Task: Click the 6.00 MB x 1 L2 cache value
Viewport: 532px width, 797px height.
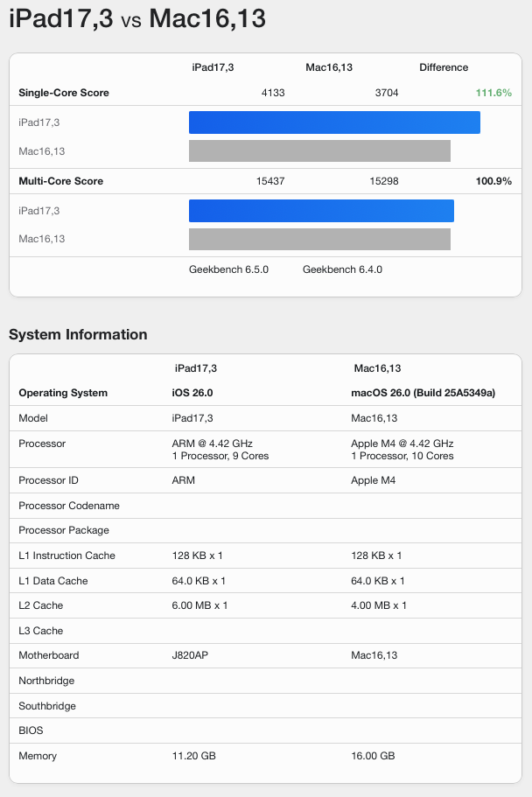Action: [199, 605]
